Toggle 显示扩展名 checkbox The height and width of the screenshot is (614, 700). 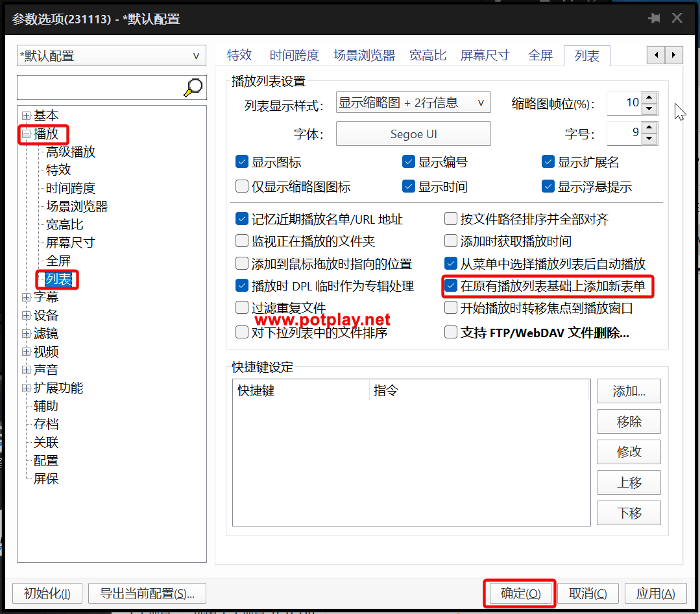coord(548,161)
